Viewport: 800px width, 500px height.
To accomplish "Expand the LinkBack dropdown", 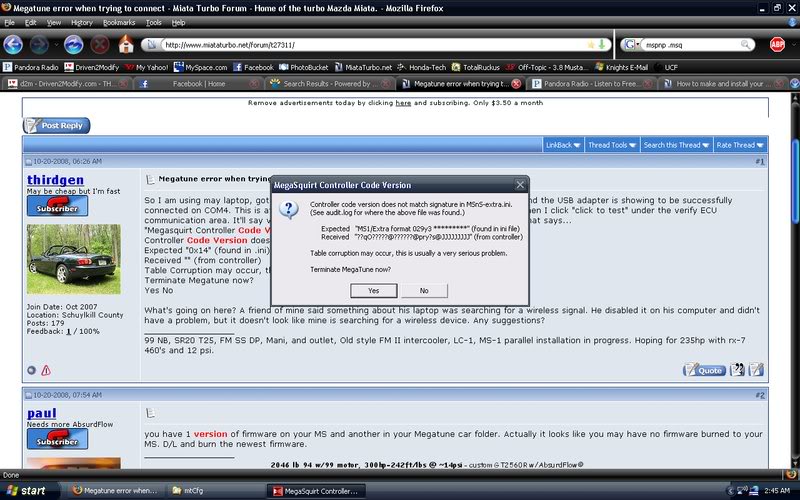I will (x=563, y=145).
